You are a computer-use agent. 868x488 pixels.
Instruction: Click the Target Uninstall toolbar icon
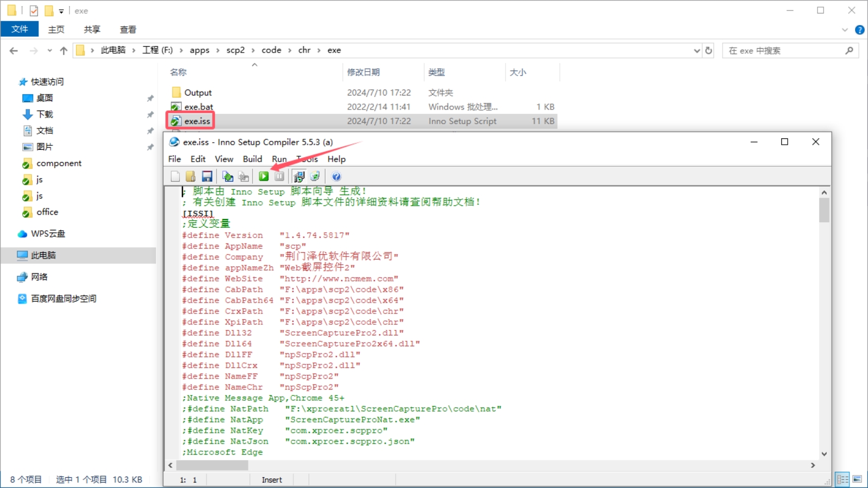coord(315,176)
